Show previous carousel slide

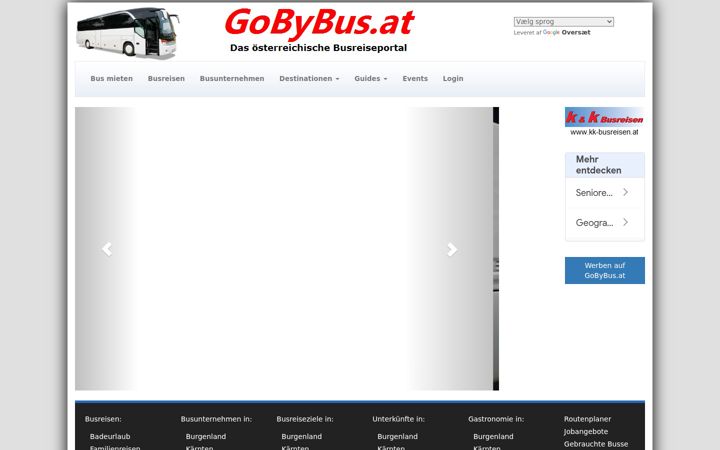coord(107,249)
